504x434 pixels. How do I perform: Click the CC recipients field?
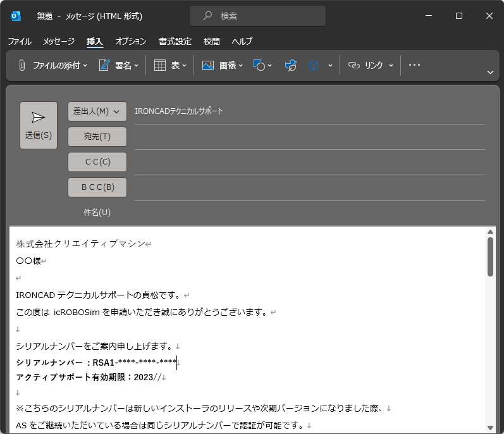pyautogui.click(x=309, y=163)
